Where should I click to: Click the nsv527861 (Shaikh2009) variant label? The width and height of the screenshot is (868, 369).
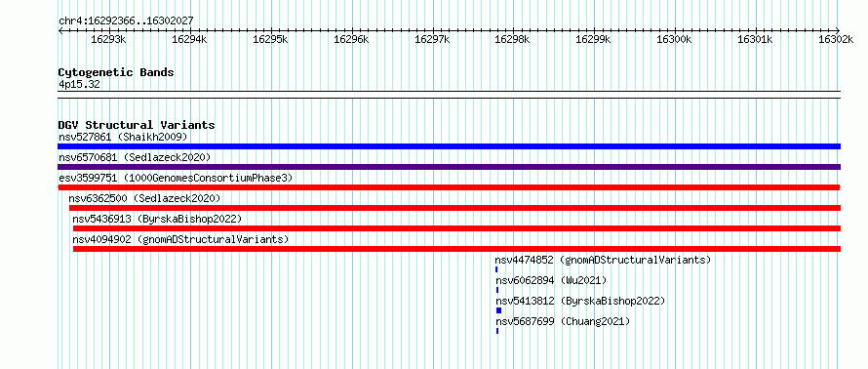click(123, 137)
